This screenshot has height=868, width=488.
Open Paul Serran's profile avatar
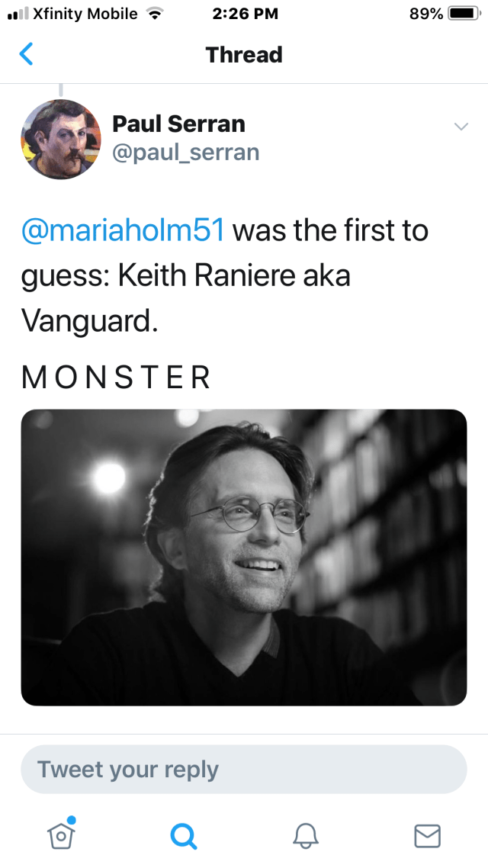[x=60, y=140]
